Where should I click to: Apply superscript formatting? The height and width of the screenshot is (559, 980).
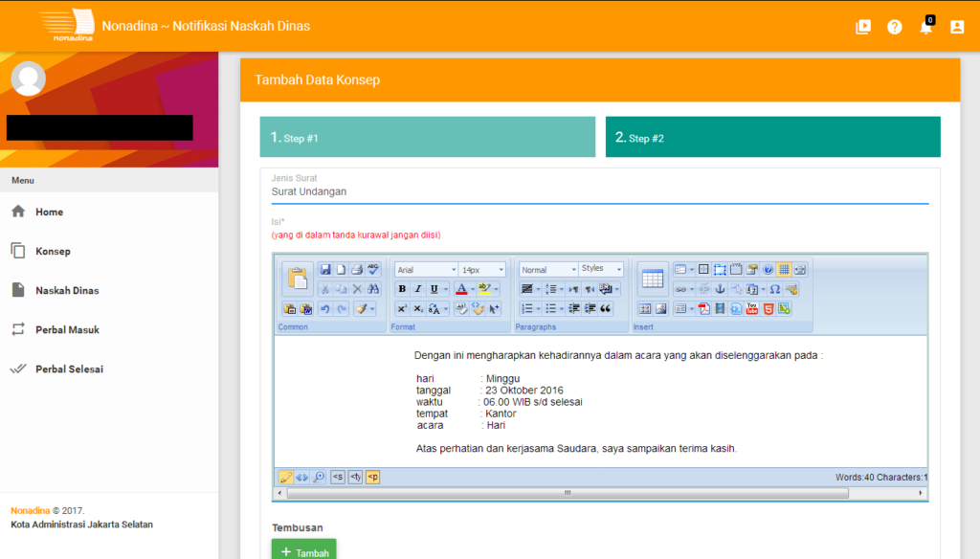402,309
